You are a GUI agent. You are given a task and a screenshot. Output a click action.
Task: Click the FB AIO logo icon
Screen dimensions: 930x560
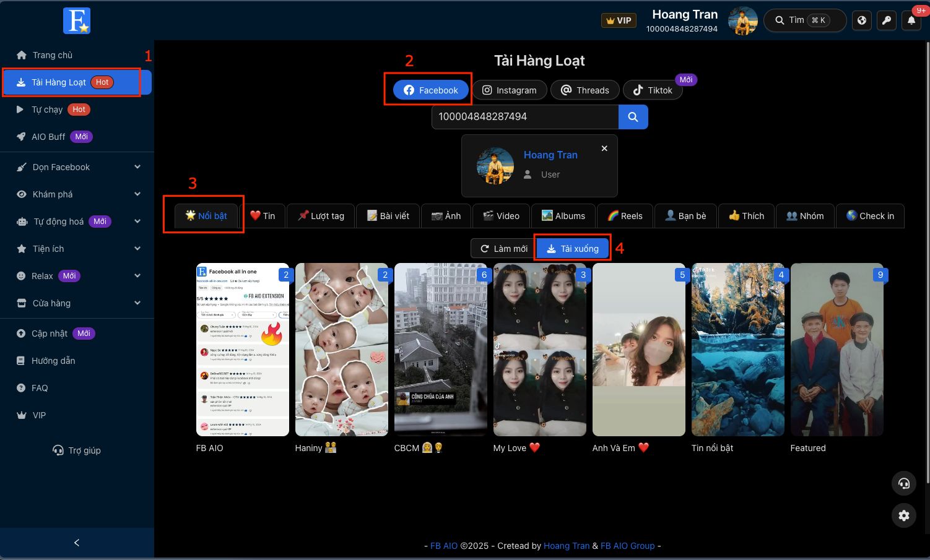[x=77, y=20]
